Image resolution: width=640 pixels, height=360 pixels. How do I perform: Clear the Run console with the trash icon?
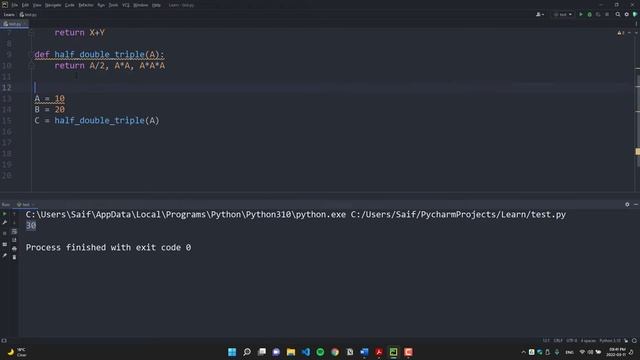[14, 257]
